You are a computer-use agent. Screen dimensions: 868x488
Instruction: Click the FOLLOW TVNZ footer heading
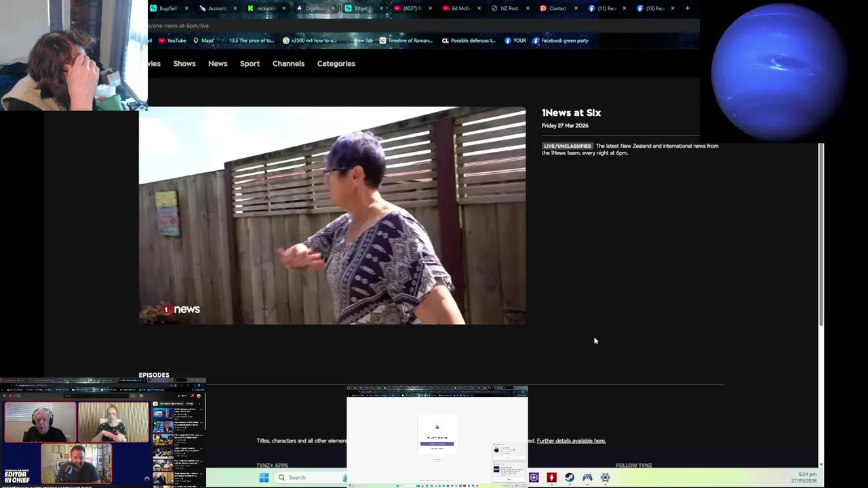[x=633, y=465]
